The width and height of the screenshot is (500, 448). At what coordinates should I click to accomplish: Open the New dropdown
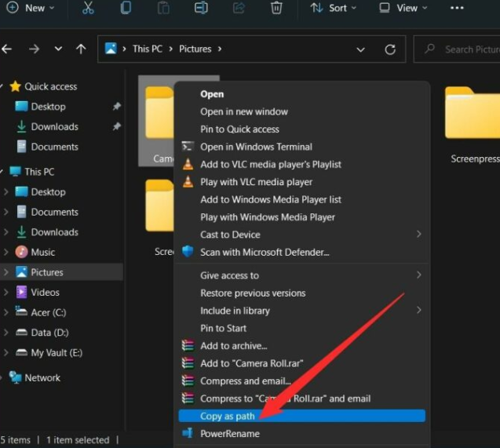31,8
